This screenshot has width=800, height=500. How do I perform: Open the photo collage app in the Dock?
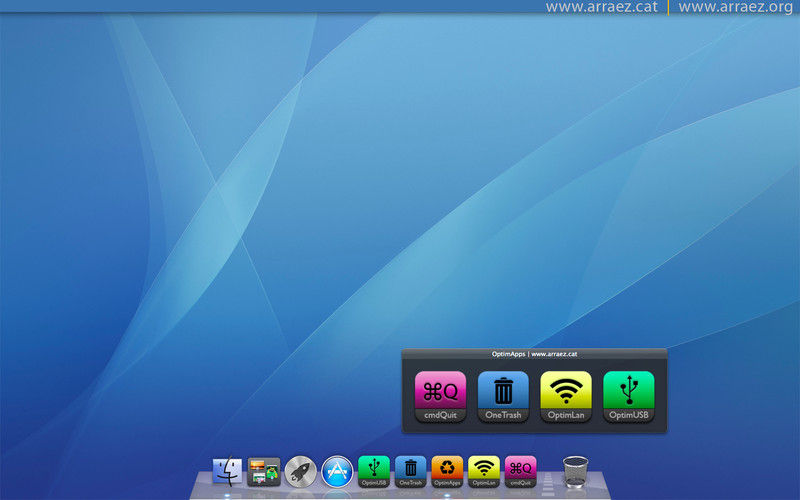pyautogui.click(x=264, y=471)
